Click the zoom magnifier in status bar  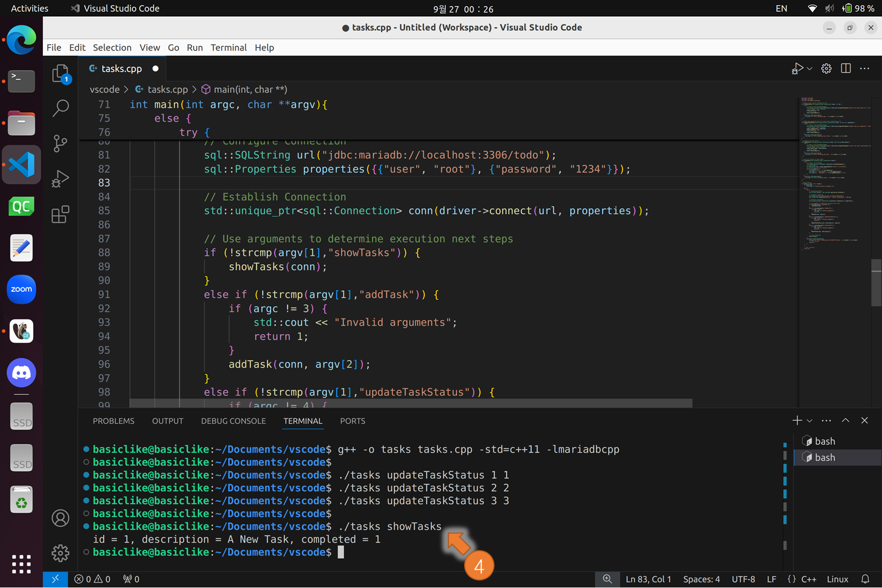607,579
